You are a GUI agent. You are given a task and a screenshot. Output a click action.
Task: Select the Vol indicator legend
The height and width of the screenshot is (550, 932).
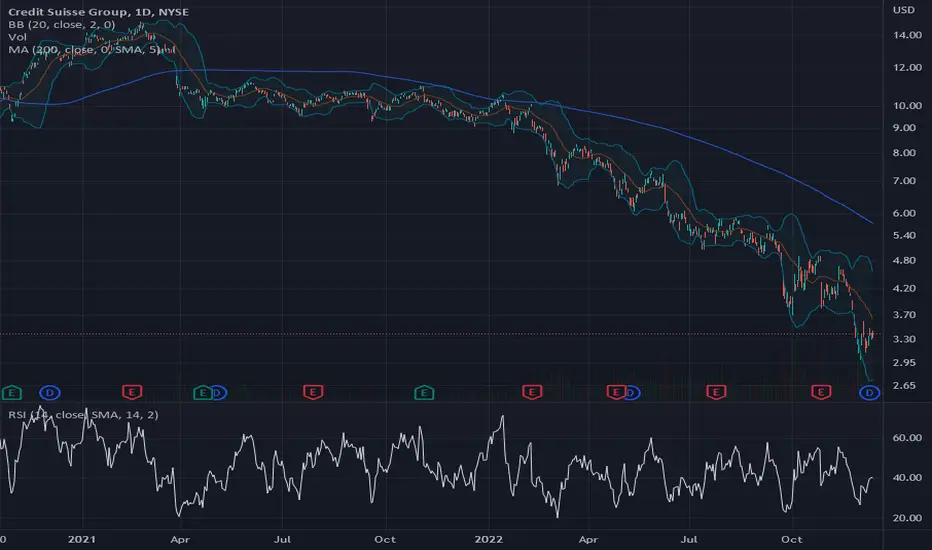click(17, 37)
